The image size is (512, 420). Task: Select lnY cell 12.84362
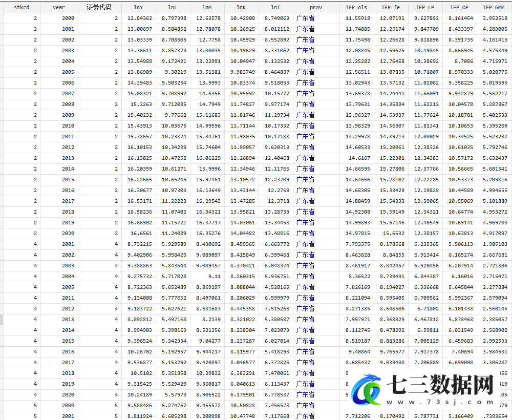(138, 18)
